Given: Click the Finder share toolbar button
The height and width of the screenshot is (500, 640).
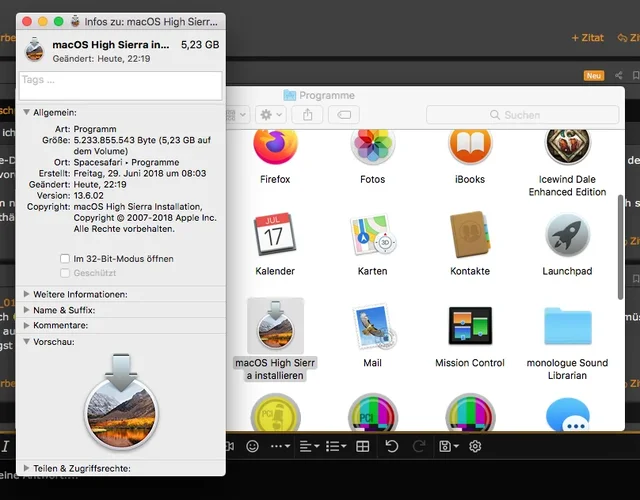Looking at the screenshot, I should coord(307,115).
